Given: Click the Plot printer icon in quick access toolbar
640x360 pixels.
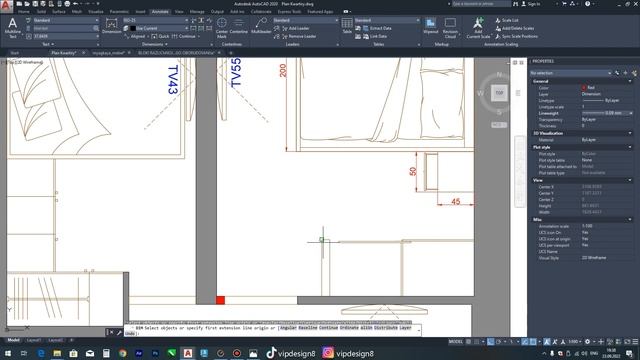Looking at the screenshot, I should pyautogui.click(x=67, y=4).
